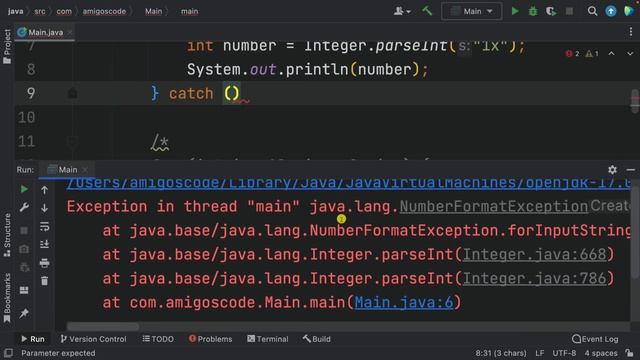Click the errors count indicator in the editor
The height and width of the screenshot is (360, 640).
point(572,53)
